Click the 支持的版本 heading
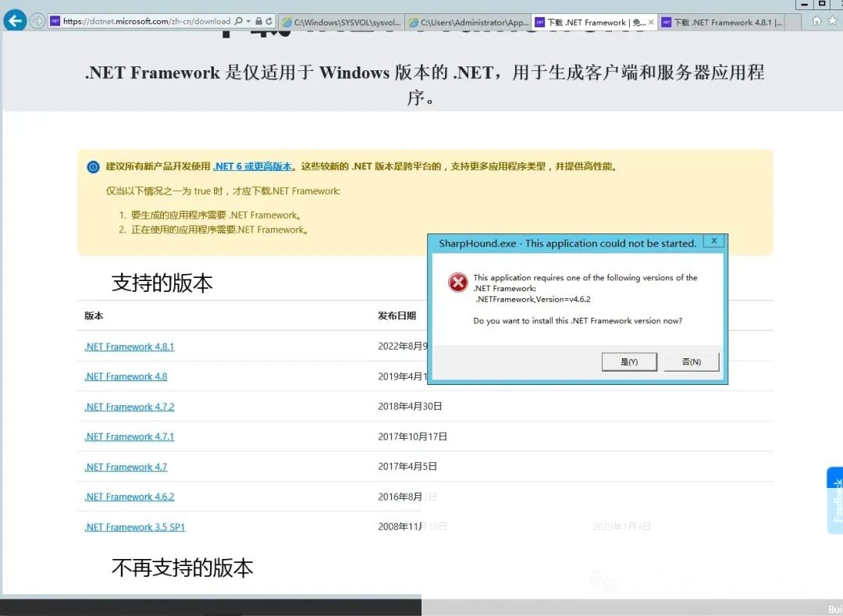843x616 pixels. [x=162, y=283]
